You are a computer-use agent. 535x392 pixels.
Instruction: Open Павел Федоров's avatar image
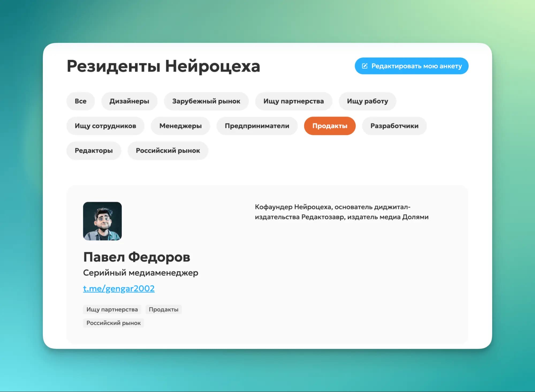[102, 221]
